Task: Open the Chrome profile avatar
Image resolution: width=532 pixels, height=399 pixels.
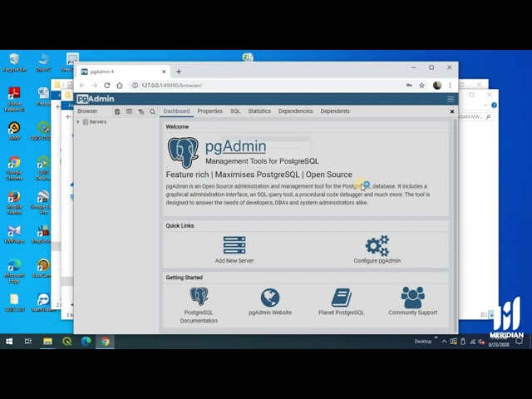Action: click(x=437, y=86)
